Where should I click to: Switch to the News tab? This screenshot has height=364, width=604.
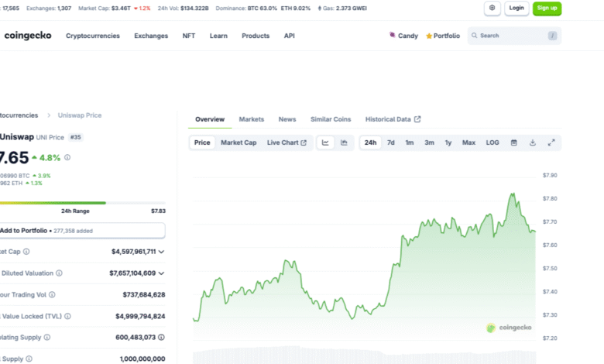coord(287,119)
